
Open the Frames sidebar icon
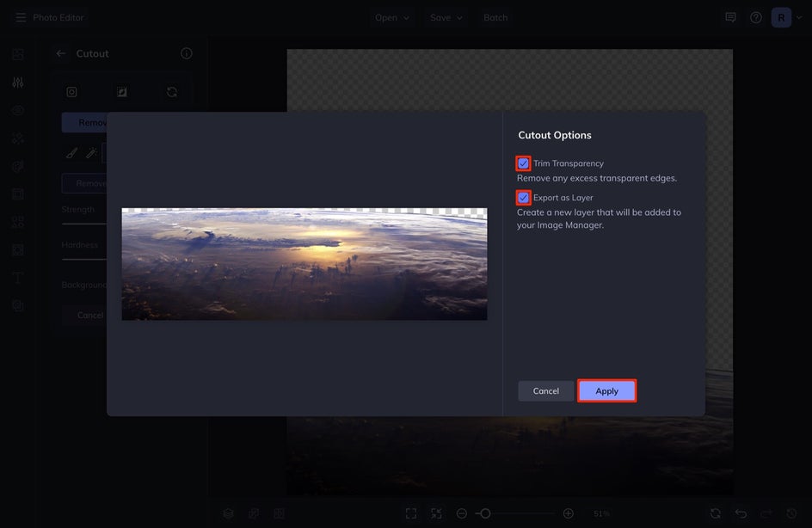(x=18, y=194)
